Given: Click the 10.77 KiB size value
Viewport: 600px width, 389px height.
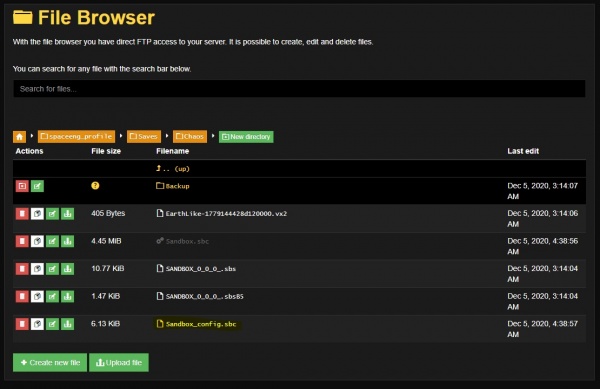Looking at the screenshot, I should pyautogui.click(x=108, y=269).
